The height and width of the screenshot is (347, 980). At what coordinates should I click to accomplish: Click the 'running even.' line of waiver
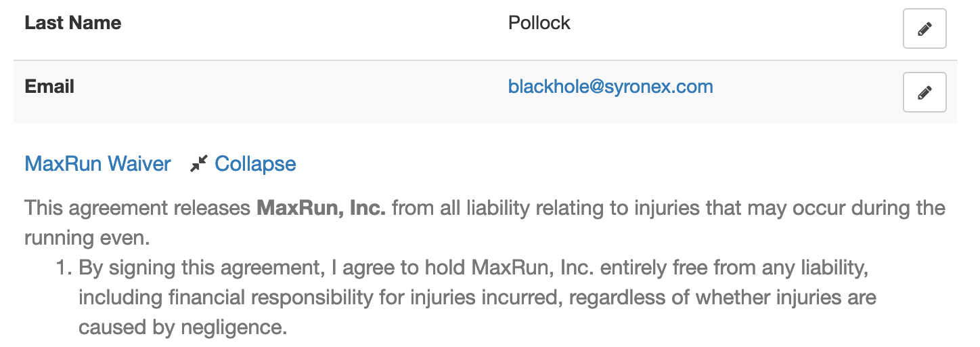pyautogui.click(x=87, y=239)
